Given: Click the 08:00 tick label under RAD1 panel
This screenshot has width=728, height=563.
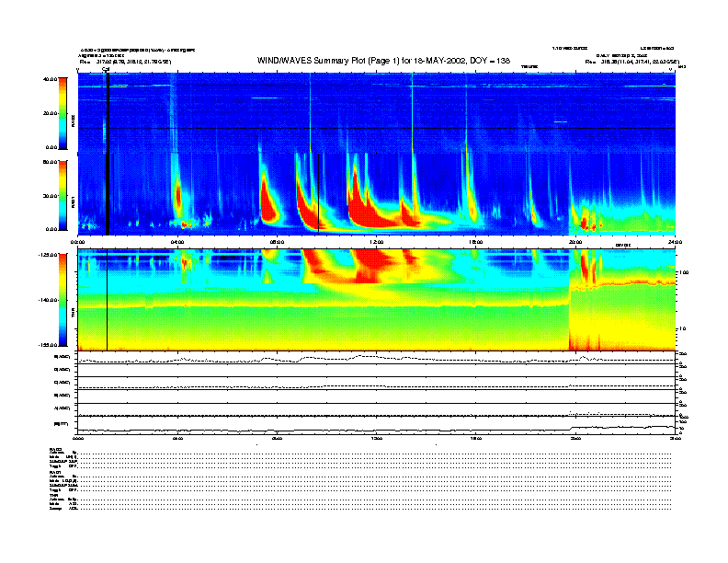Looking at the screenshot, I should [278, 242].
